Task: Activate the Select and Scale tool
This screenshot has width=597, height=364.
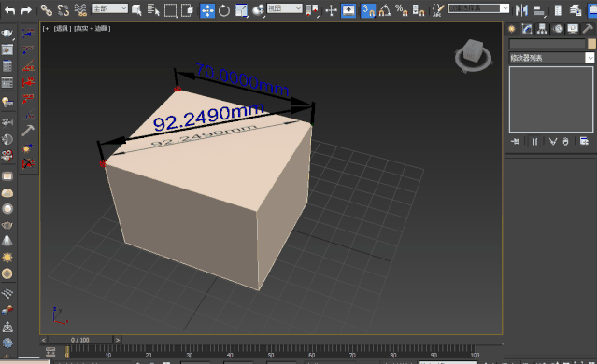Action: pos(241,10)
